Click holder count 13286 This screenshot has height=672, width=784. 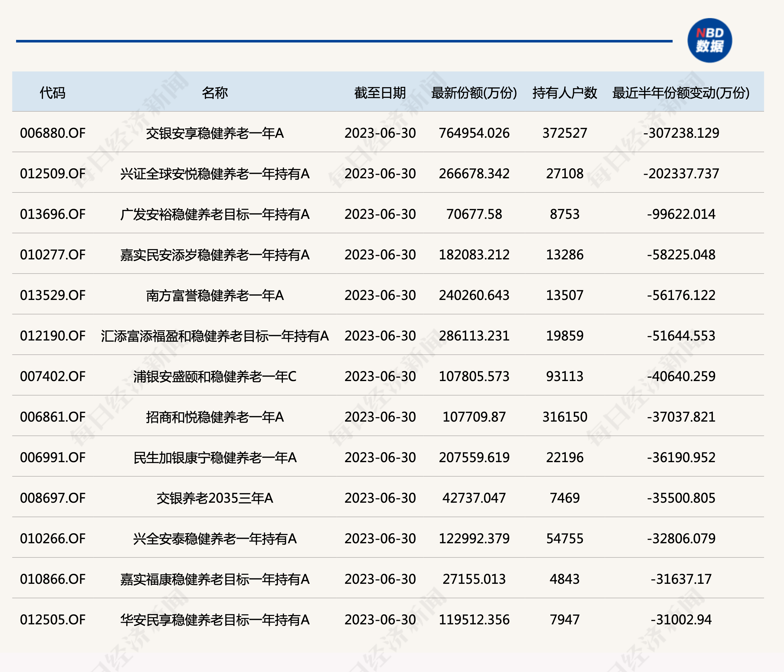point(565,255)
